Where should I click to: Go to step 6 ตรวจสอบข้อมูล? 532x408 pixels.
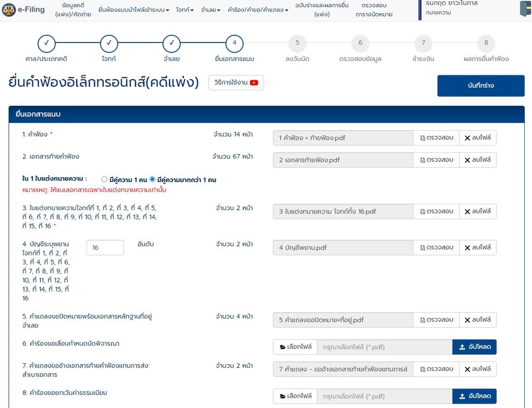pos(360,43)
